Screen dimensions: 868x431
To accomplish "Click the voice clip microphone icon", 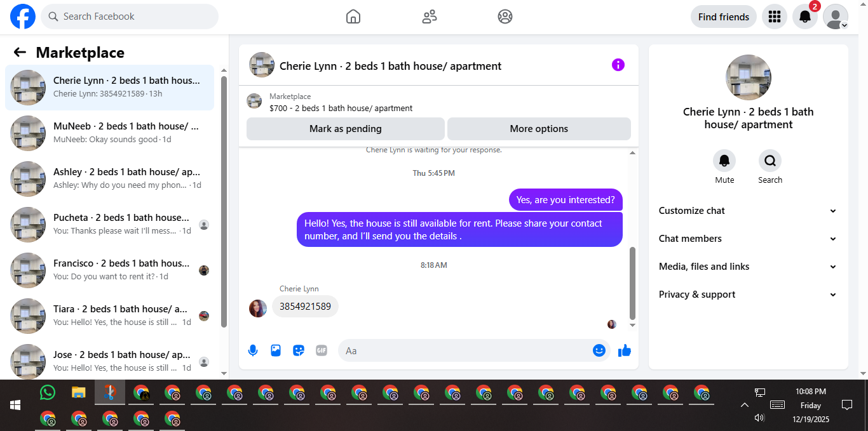I will pos(253,350).
